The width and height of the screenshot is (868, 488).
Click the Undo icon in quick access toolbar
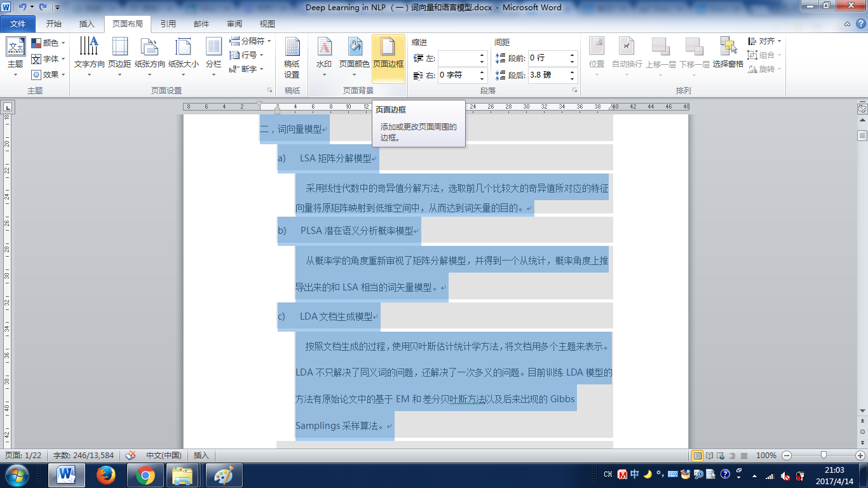point(22,7)
